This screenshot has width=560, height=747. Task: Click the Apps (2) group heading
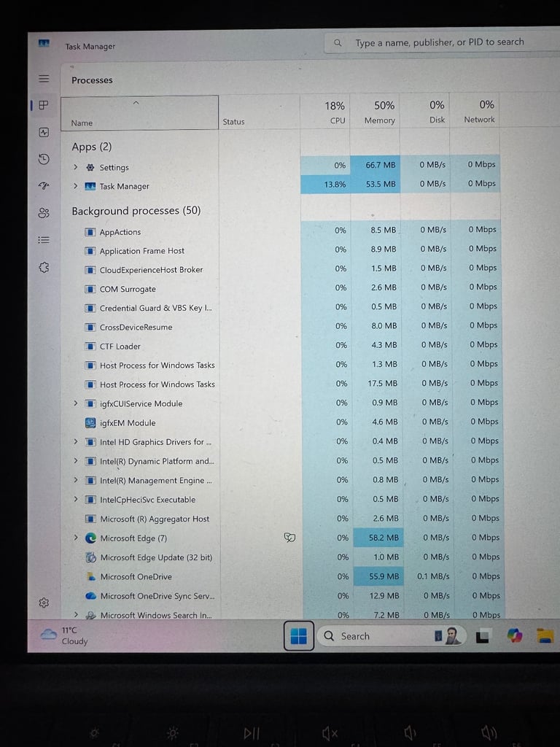click(x=92, y=147)
